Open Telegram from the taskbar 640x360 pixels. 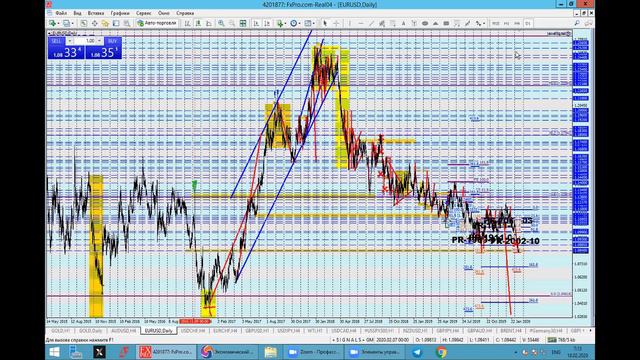coord(417,352)
